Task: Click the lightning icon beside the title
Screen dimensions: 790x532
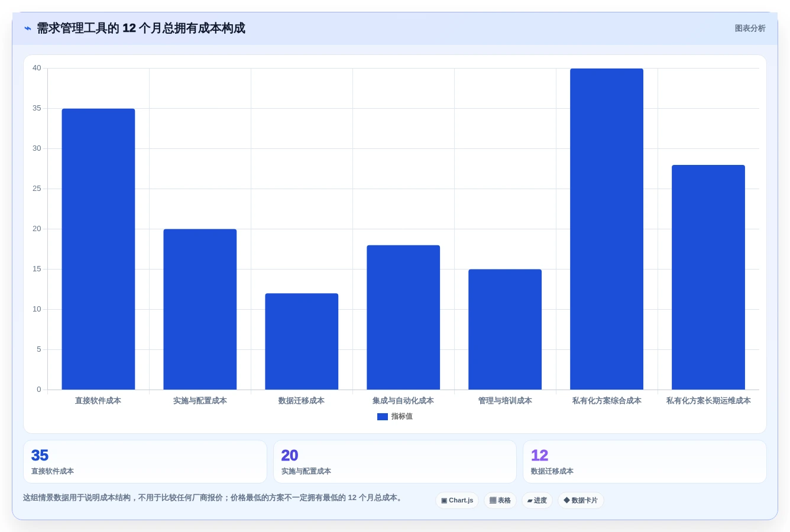Action: 27,28
